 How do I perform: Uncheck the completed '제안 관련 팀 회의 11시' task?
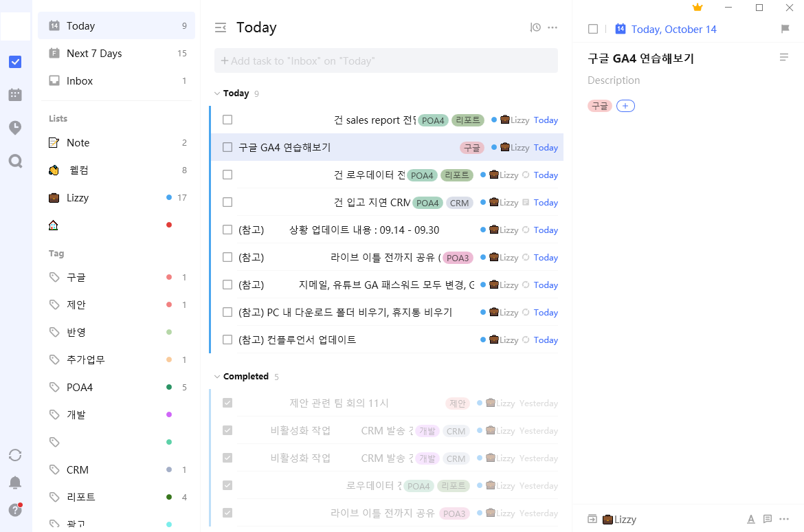pos(227,403)
